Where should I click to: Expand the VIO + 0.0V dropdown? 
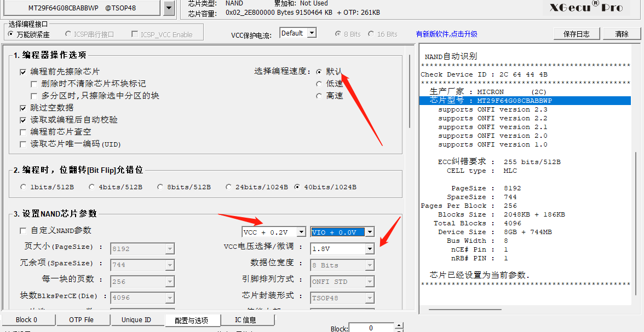point(370,232)
